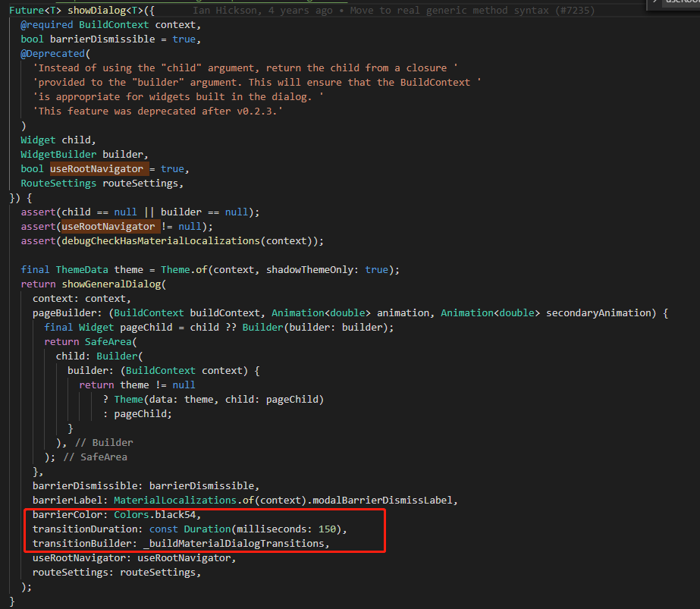Click the ': pageChild;' else branch
700x609 pixels.
[x=137, y=414]
